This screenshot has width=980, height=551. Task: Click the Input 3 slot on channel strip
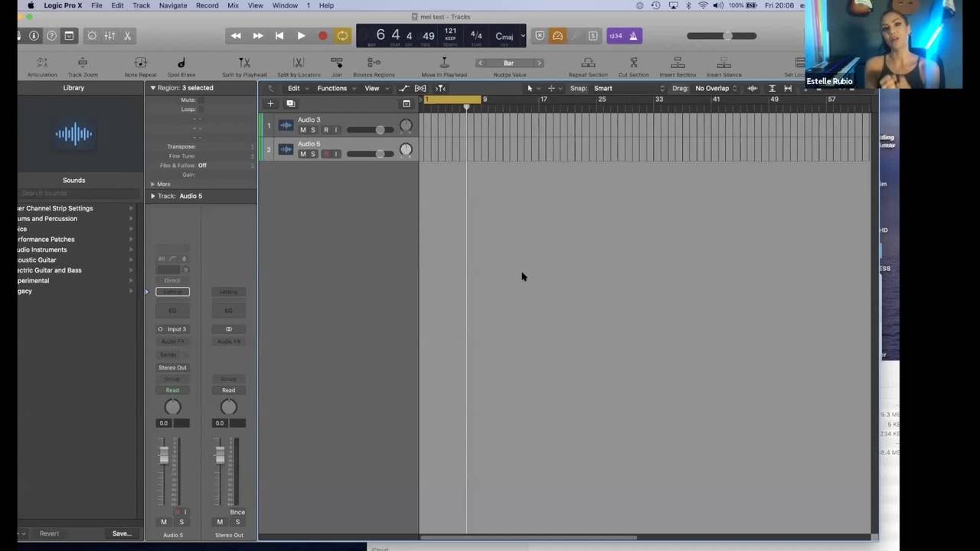pyautogui.click(x=172, y=329)
